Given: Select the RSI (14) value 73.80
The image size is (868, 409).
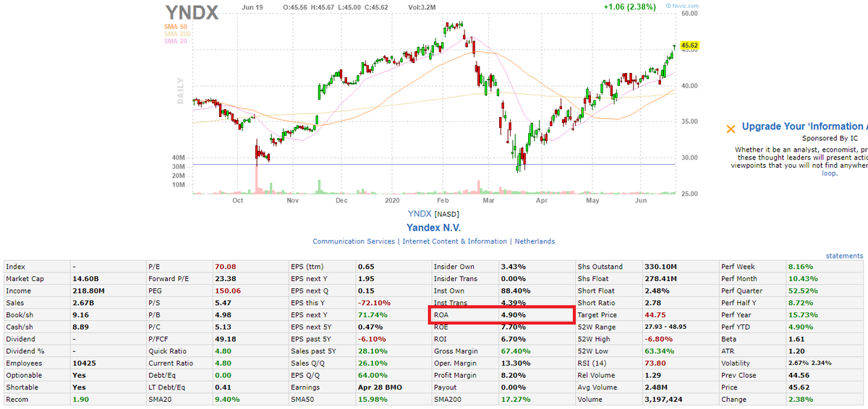Looking at the screenshot, I should tap(655, 363).
